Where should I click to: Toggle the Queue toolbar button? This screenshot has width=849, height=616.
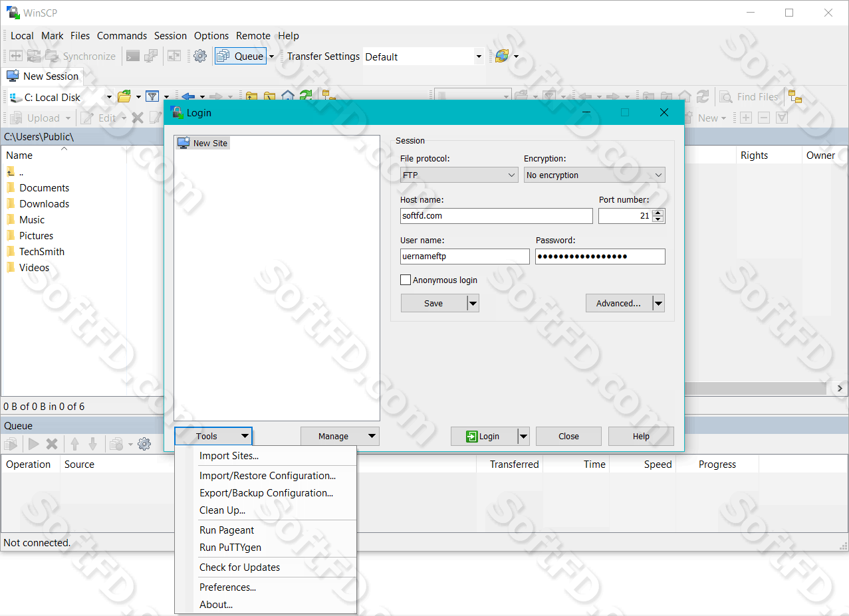tap(241, 56)
